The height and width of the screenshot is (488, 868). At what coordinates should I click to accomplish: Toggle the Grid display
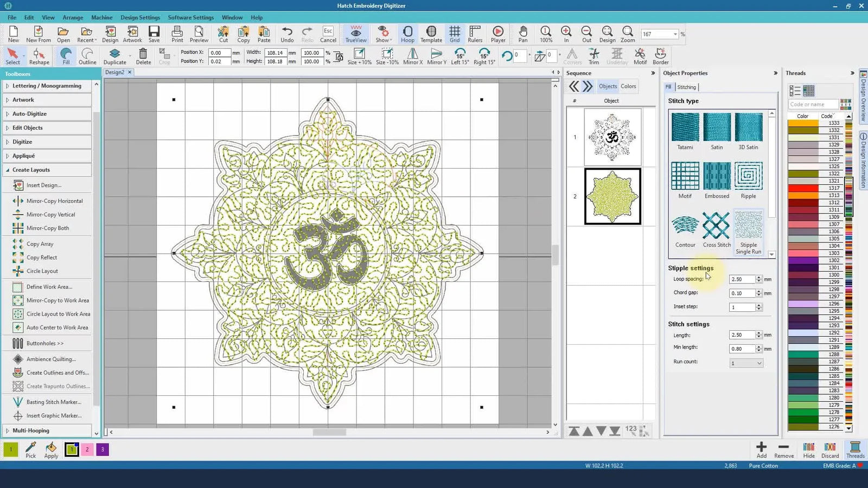[455, 34]
